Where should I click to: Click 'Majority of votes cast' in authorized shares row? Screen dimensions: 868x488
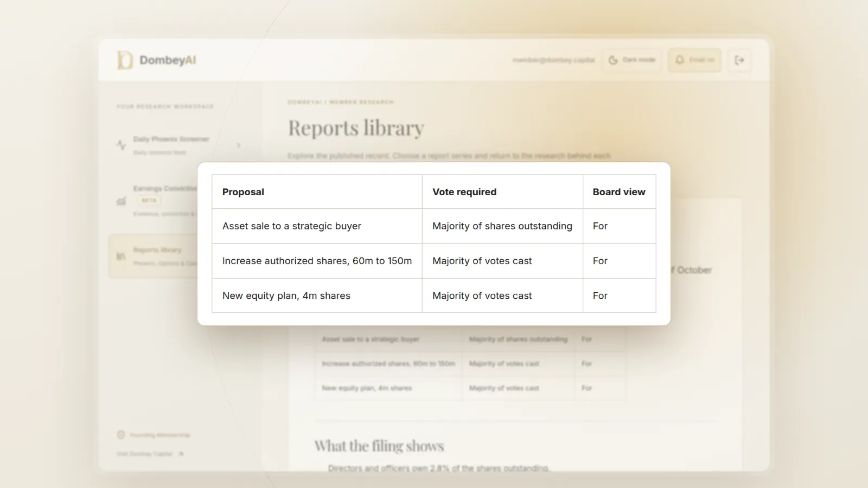click(x=502, y=261)
